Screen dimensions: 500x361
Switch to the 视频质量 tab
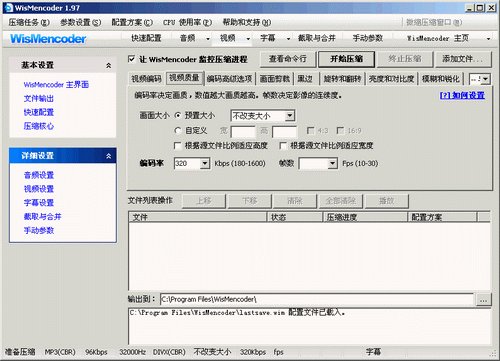click(x=184, y=78)
